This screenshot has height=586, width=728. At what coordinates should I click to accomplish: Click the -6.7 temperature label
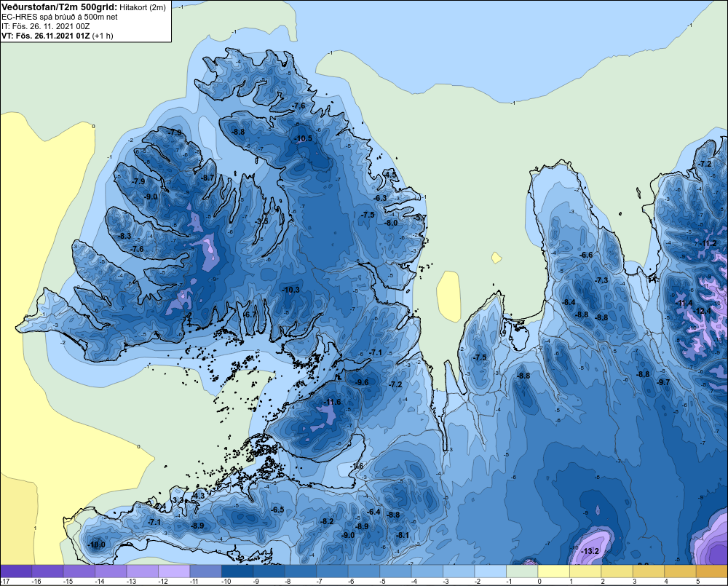point(250,314)
